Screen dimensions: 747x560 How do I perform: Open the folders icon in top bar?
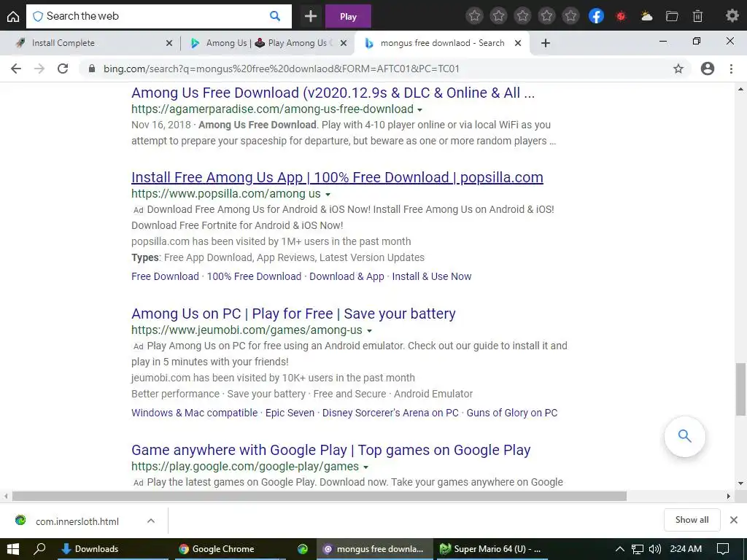(672, 17)
